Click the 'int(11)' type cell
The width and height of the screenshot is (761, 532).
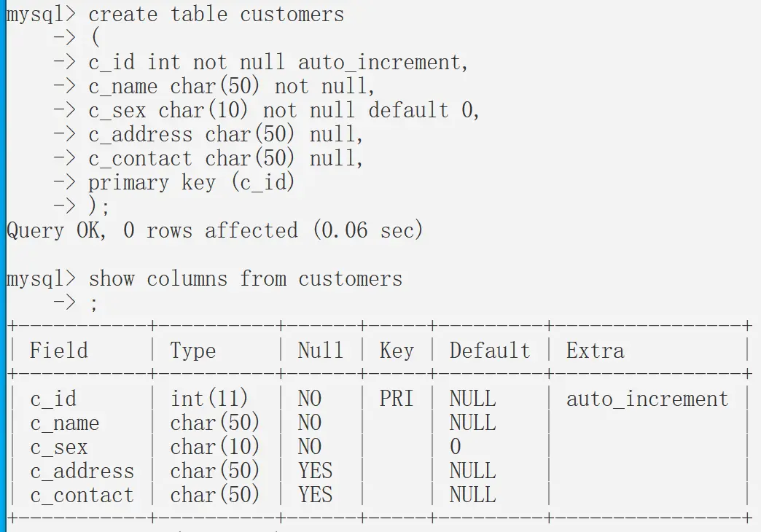pos(209,399)
